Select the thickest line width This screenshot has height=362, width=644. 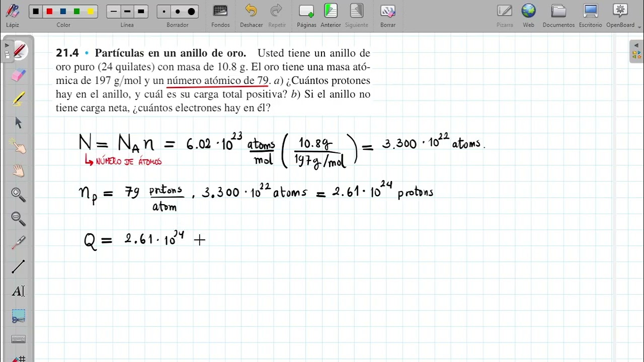point(141,12)
